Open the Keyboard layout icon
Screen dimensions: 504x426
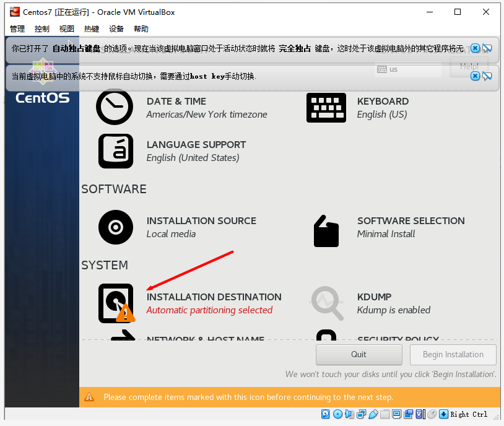326,108
